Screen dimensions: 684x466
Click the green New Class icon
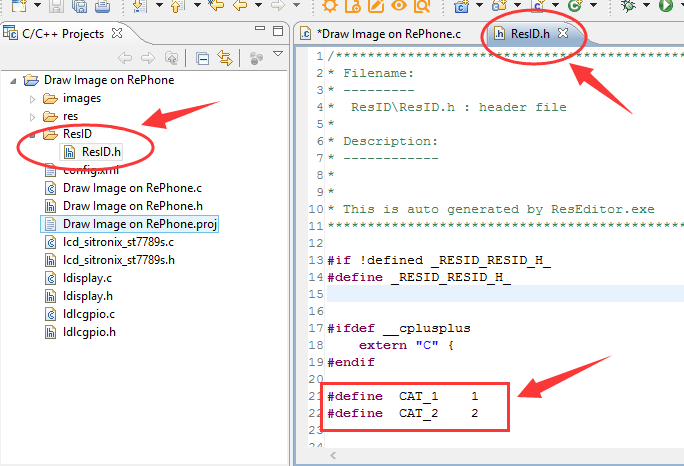[575, 6]
